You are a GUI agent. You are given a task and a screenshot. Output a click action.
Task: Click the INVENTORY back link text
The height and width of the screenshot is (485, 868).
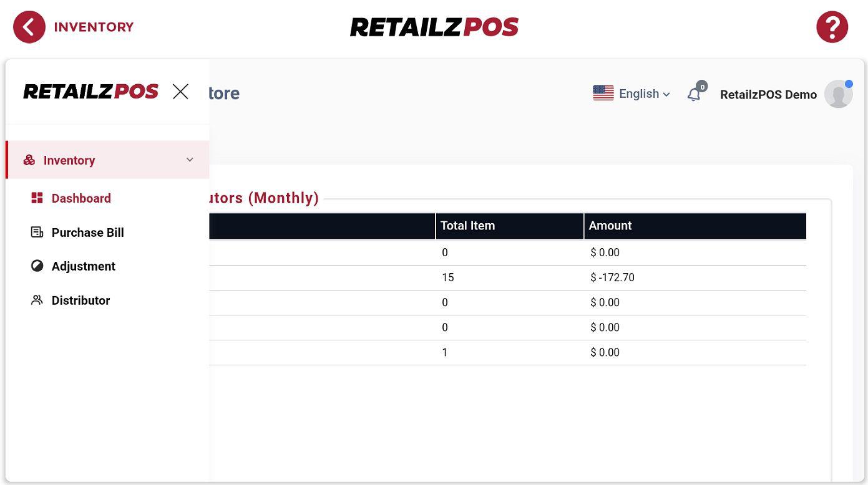[94, 27]
